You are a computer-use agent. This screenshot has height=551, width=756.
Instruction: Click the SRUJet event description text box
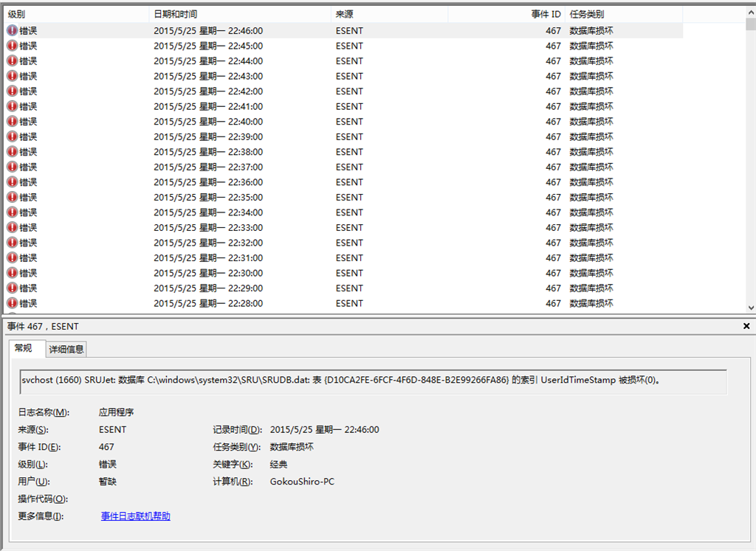(x=369, y=381)
